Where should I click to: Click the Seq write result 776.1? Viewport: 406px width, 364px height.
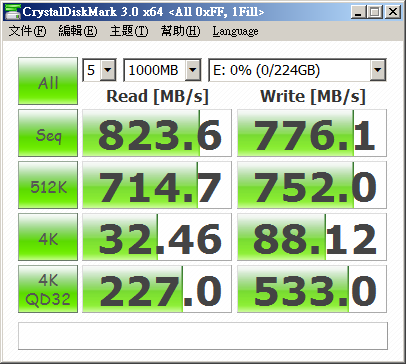(x=312, y=133)
